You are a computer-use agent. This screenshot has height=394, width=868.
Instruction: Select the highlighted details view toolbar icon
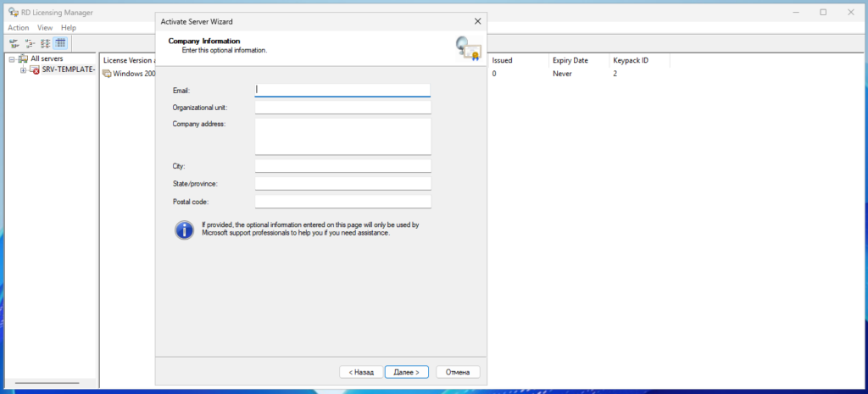click(x=61, y=43)
